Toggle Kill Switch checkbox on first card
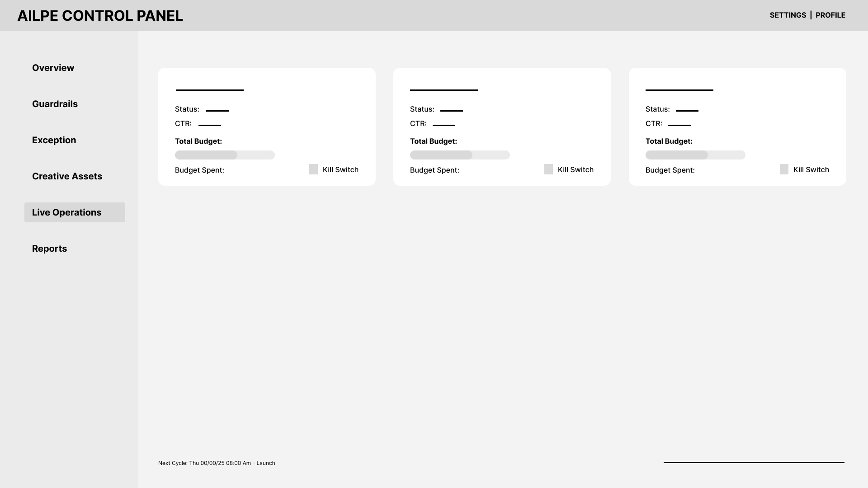Screen dimensions: 868x488 click(x=313, y=169)
